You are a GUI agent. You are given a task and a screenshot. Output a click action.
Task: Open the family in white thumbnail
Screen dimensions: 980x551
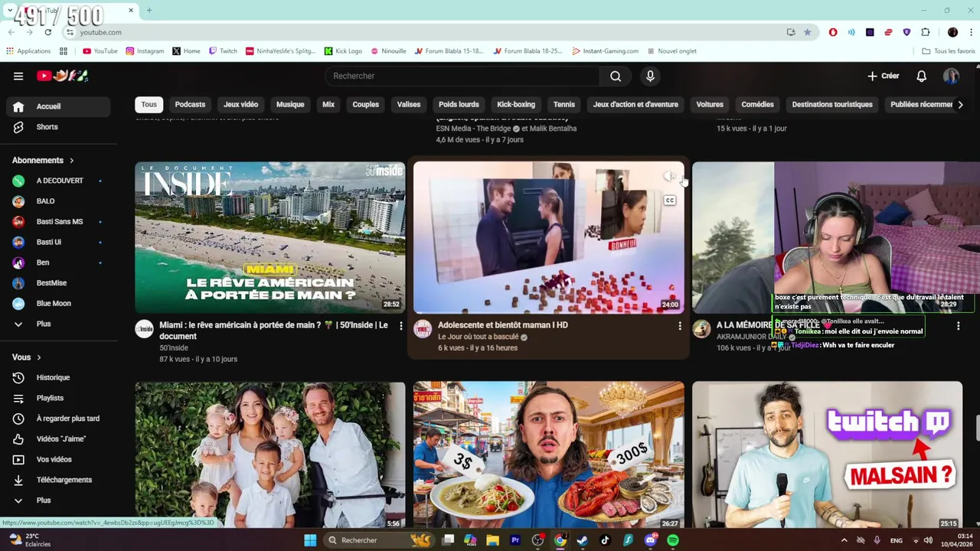coord(270,455)
